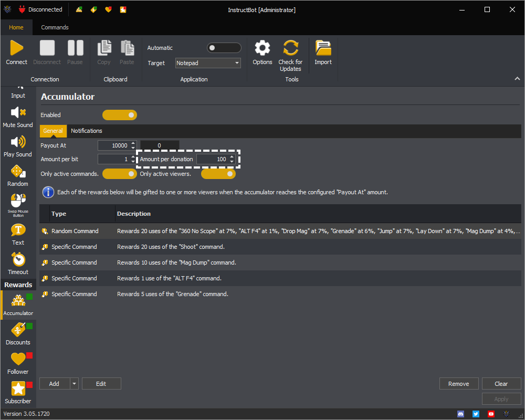This screenshot has width=525, height=420.
Task: Open the Add button dropdown arrow
Action: pyautogui.click(x=75, y=384)
